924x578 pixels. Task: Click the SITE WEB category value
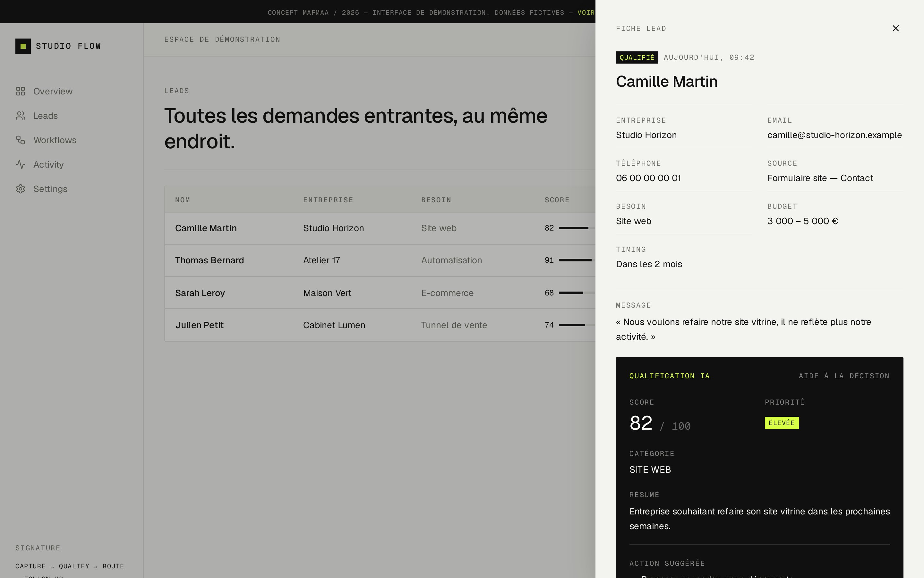tap(650, 469)
